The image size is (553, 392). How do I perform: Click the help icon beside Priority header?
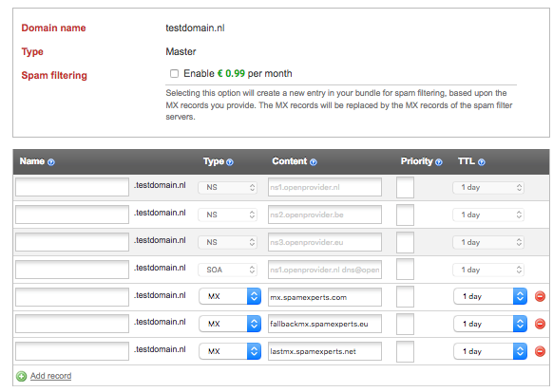click(439, 162)
